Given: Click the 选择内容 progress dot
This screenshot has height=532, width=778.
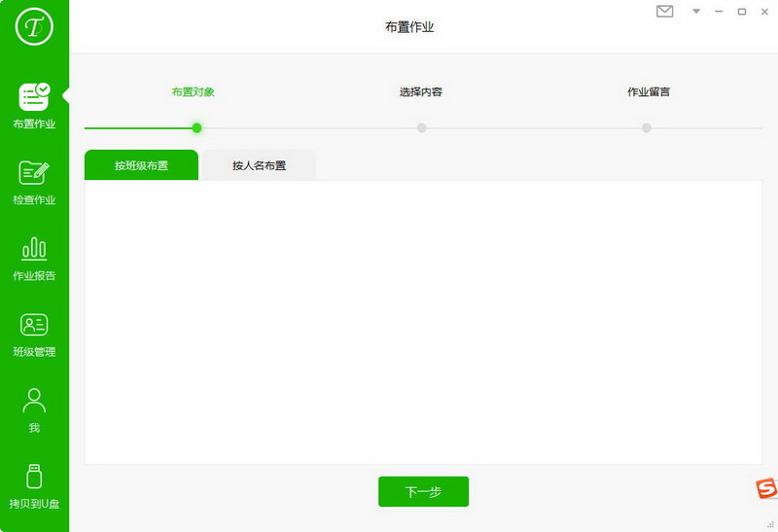Looking at the screenshot, I should [422, 128].
